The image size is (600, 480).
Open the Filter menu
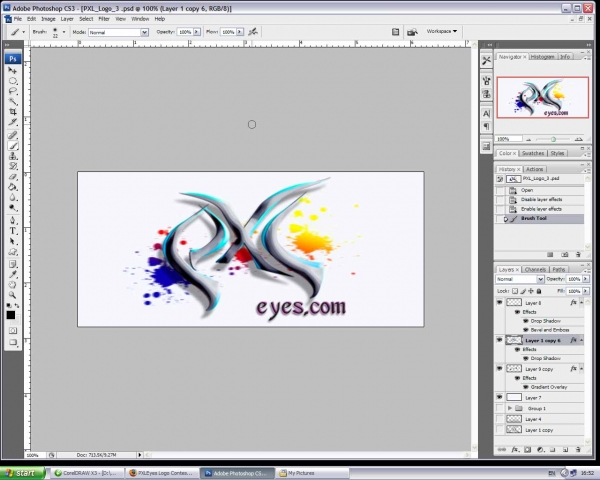click(104, 19)
